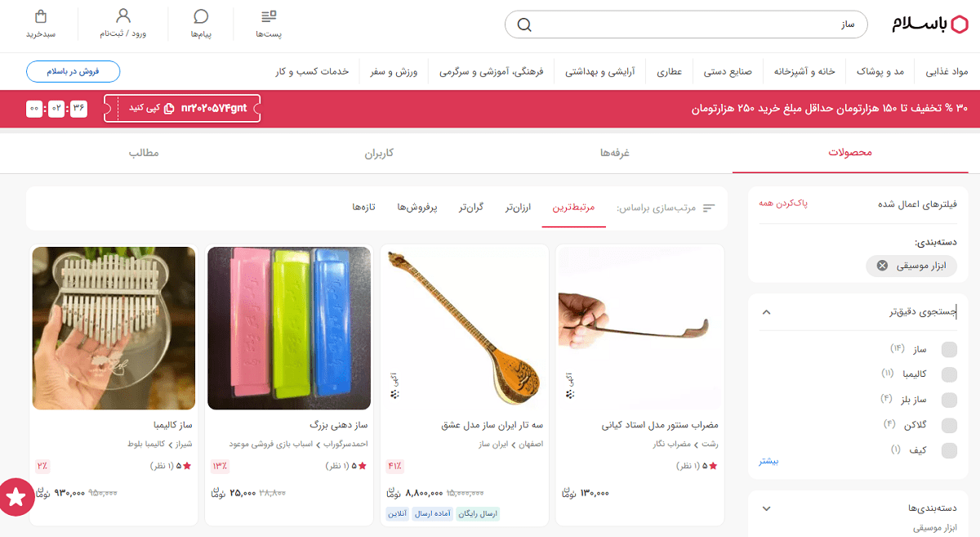Viewport: 980px width, 537px height.
Task: Enable the گلاکن filter checkbox
Action: point(949,425)
